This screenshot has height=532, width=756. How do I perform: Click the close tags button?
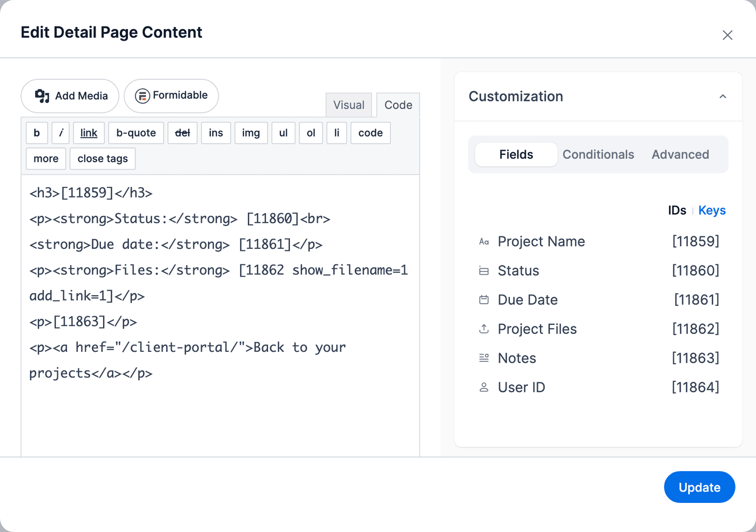(x=103, y=159)
